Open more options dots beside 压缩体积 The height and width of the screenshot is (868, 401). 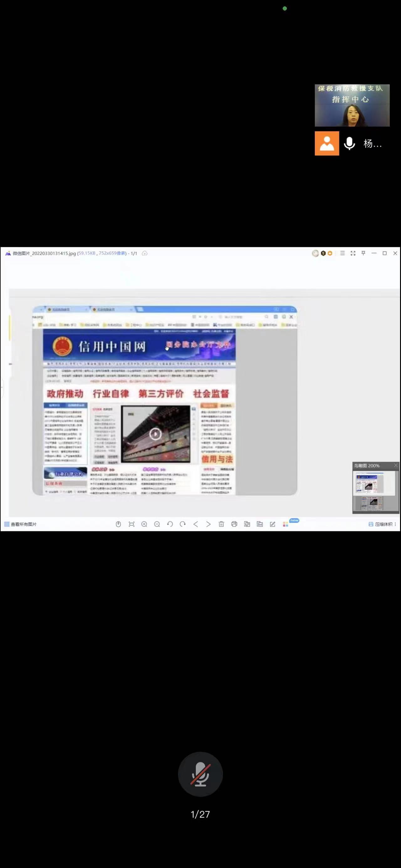tap(395, 524)
